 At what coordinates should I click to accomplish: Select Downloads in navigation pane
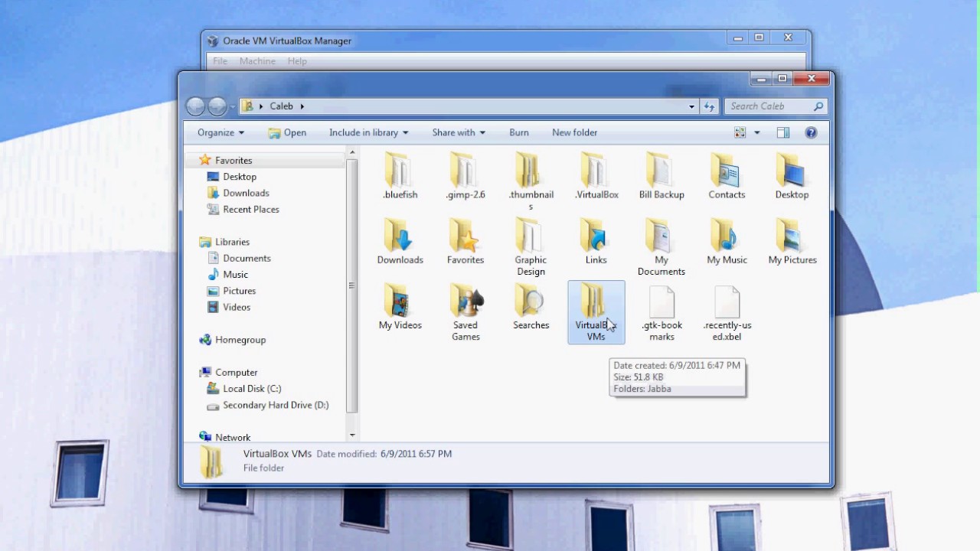[x=246, y=193]
